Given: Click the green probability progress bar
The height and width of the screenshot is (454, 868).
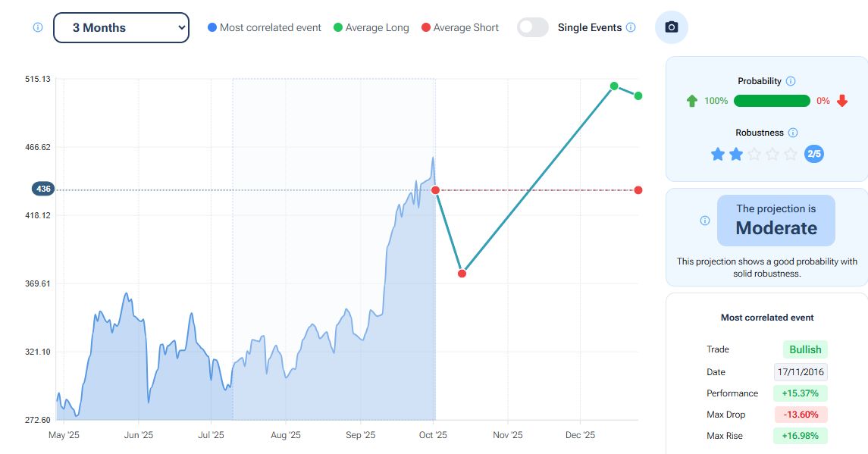Looking at the screenshot, I should point(772,101).
